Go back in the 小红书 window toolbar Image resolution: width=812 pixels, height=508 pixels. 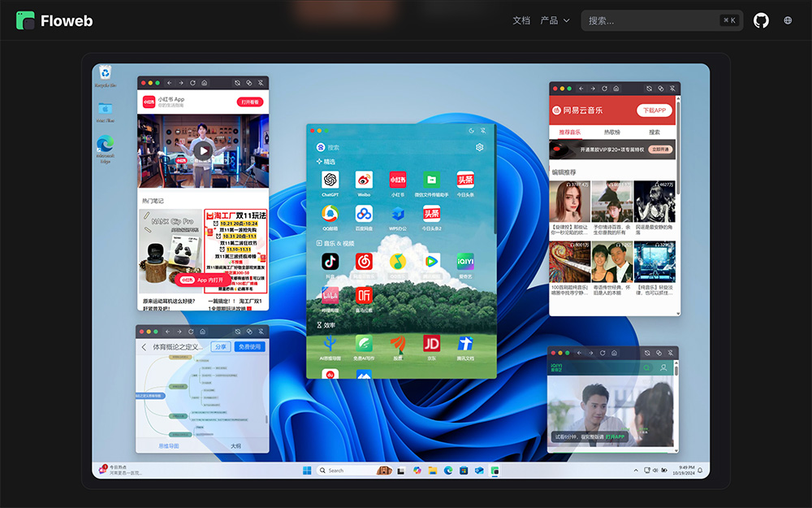coord(170,83)
